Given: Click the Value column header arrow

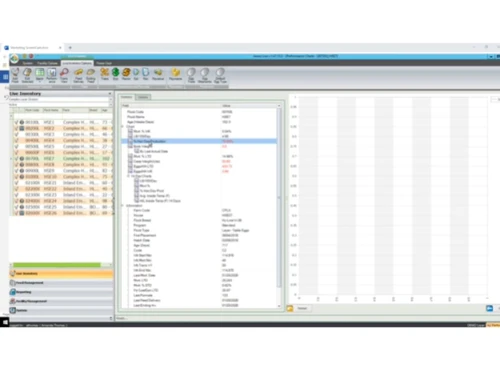Looking at the screenshot, I should pos(279,106).
